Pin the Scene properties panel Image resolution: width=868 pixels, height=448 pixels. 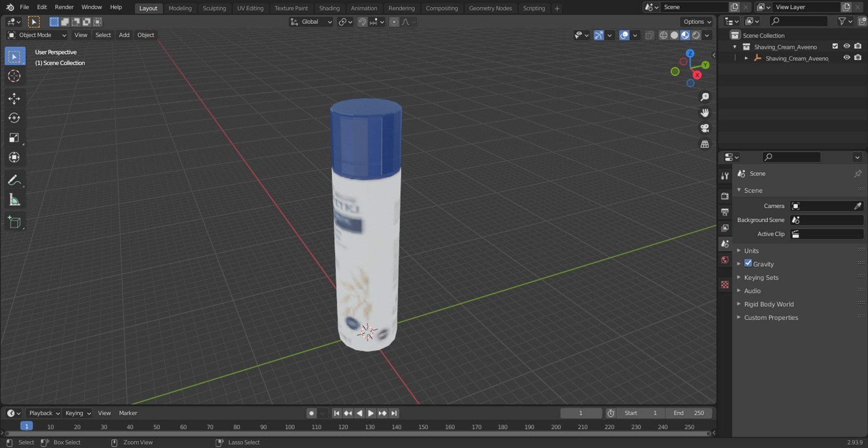coord(858,174)
